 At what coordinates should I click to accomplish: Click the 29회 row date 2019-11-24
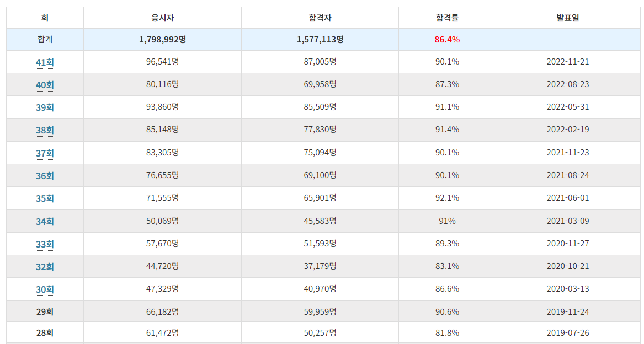[567, 311]
